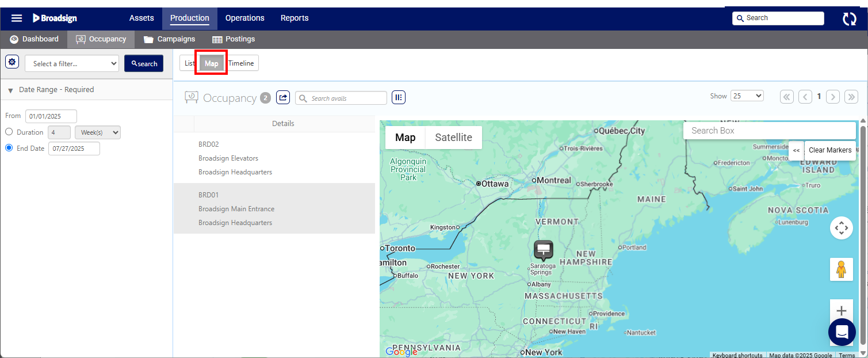Switch to Map view

point(212,63)
